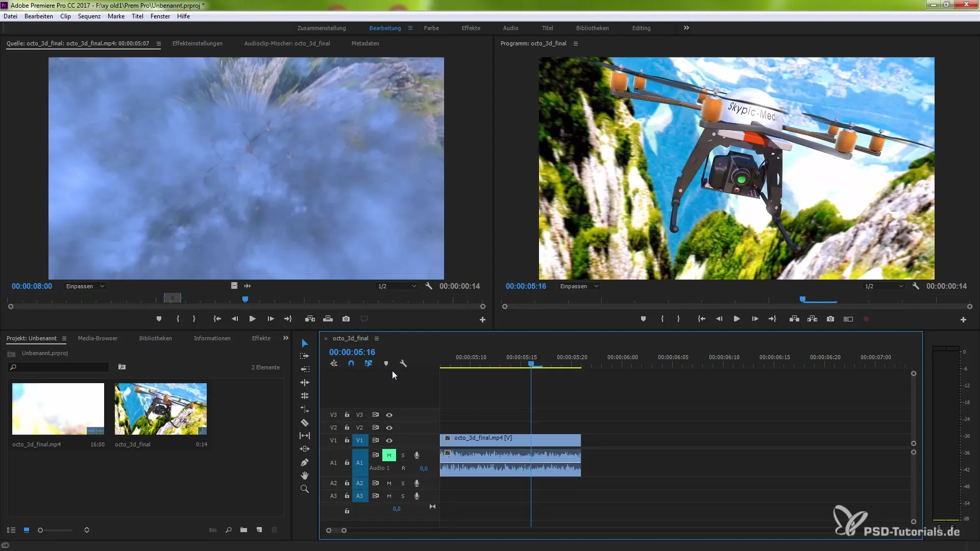Select the Zoom tool

(305, 489)
